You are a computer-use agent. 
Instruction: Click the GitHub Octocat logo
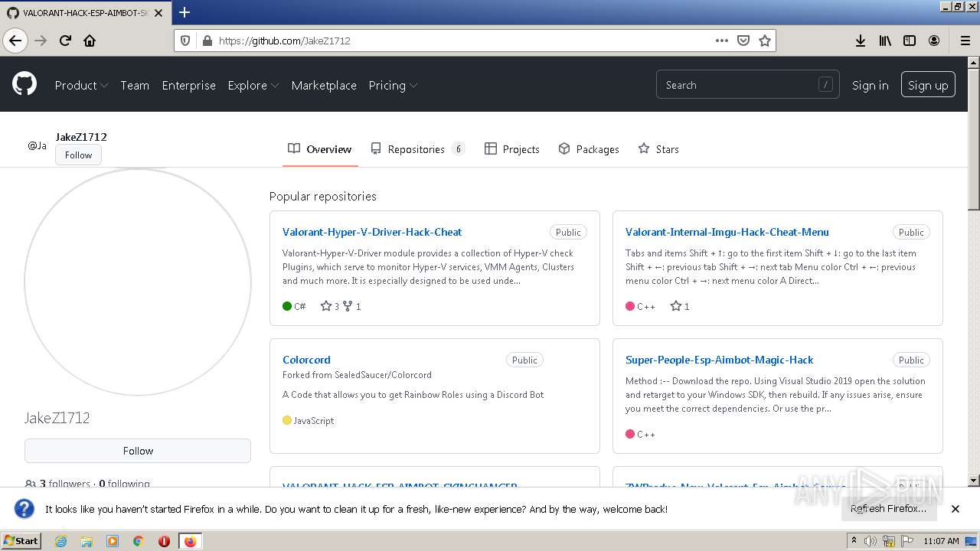24,84
